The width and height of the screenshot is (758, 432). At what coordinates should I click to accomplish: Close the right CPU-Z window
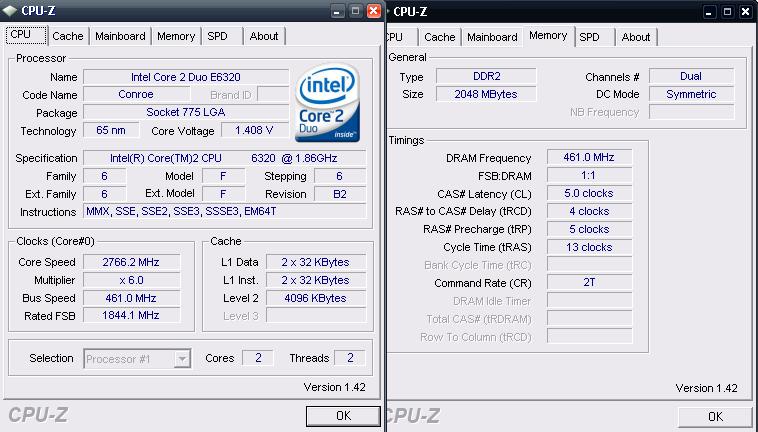tap(745, 12)
